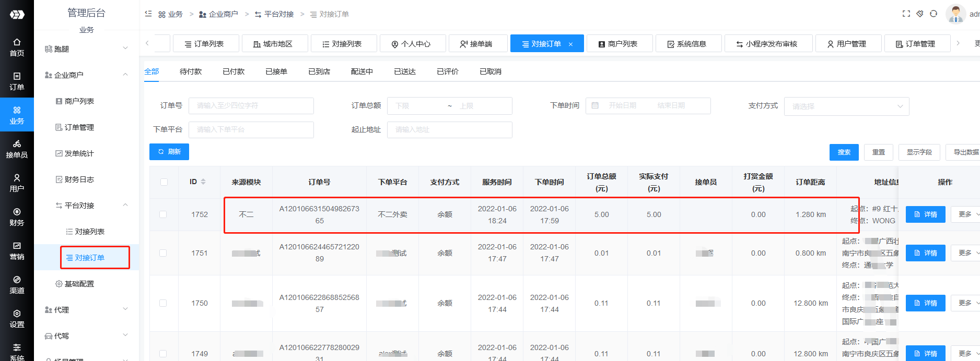
Task: Open 更多 dropdown for order 1750
Action: (965, 303)
